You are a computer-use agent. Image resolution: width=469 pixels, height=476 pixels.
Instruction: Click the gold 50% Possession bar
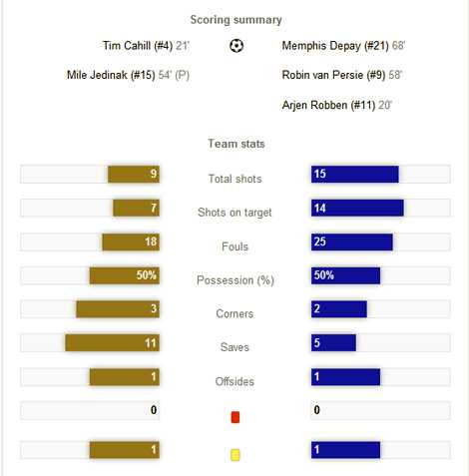click(125, 275)
